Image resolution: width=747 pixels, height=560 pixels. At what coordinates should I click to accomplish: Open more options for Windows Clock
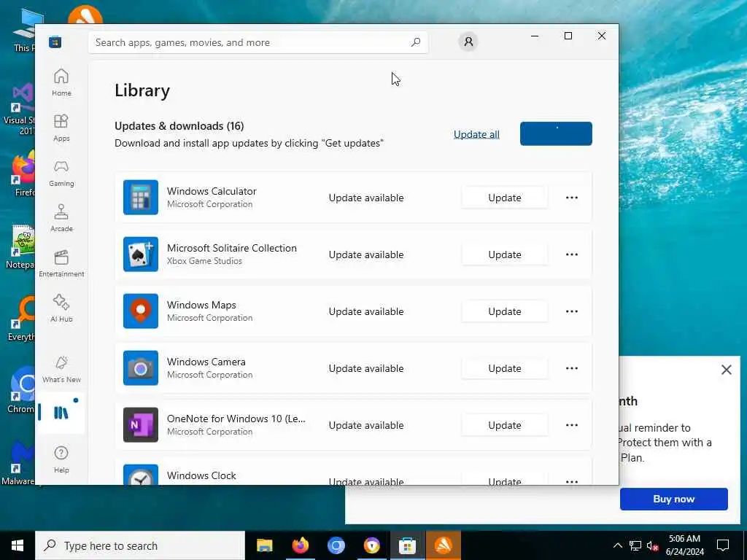572,481
